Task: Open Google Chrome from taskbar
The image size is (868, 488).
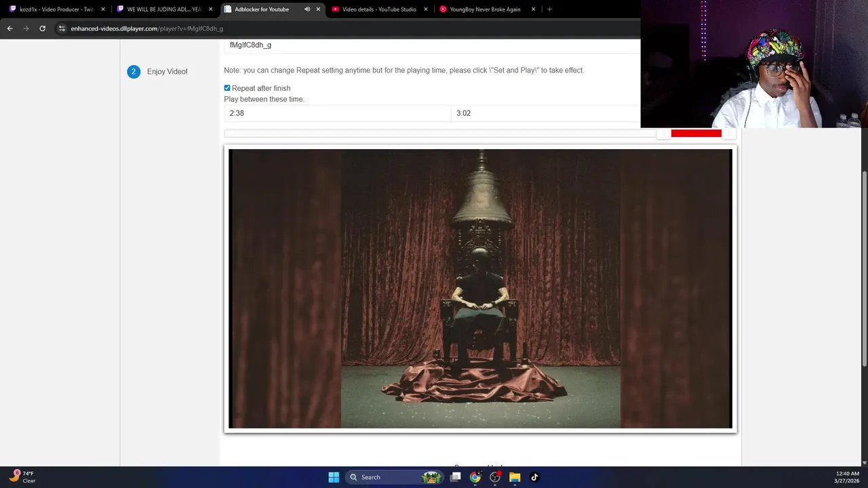Action: click(x=475, y=477)
